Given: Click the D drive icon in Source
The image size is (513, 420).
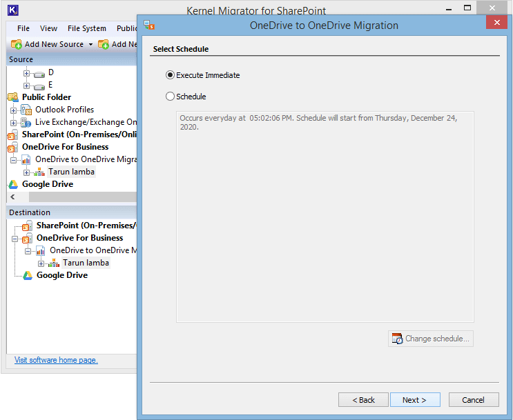Looking at the screenshot, I should pyautogui.click(x=39, y=74).
